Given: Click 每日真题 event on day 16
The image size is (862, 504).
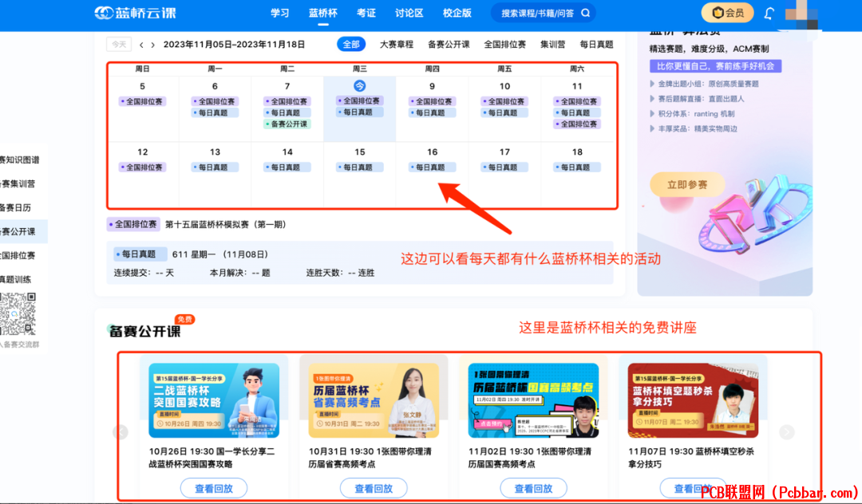Looking at the screenshot, I should click(432, 167).
